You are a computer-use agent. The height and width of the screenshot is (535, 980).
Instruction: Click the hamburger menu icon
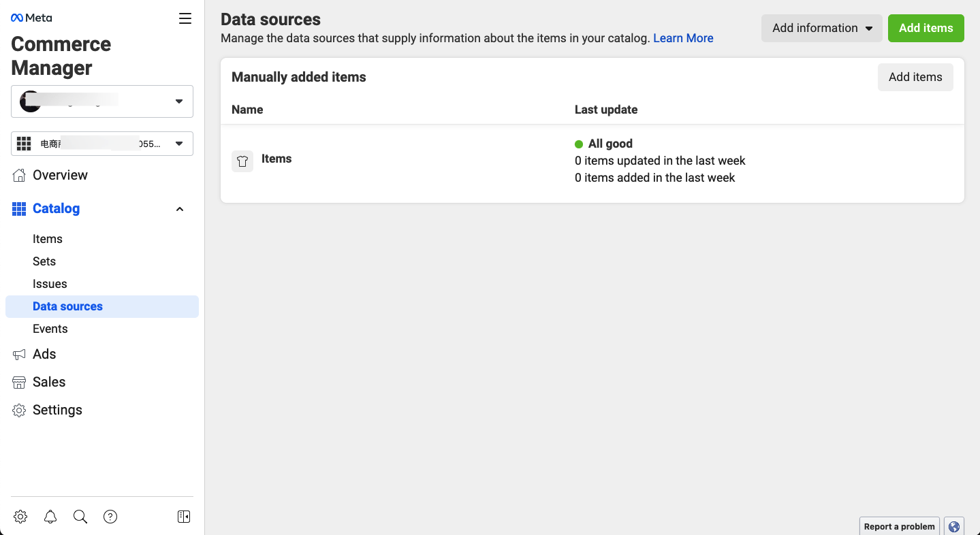185,18
